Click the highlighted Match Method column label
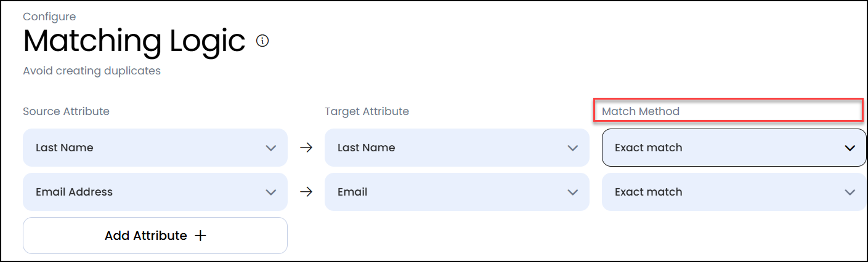 coord(641,111)
